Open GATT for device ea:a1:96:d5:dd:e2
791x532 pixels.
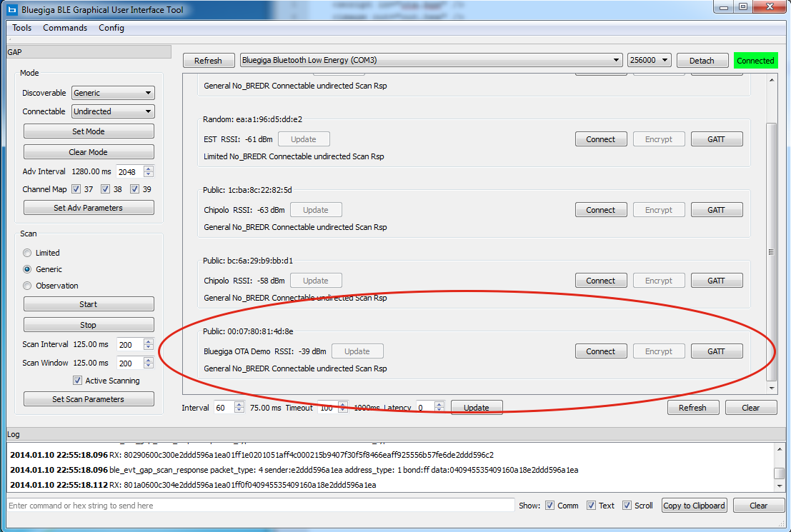pos(717,139)
